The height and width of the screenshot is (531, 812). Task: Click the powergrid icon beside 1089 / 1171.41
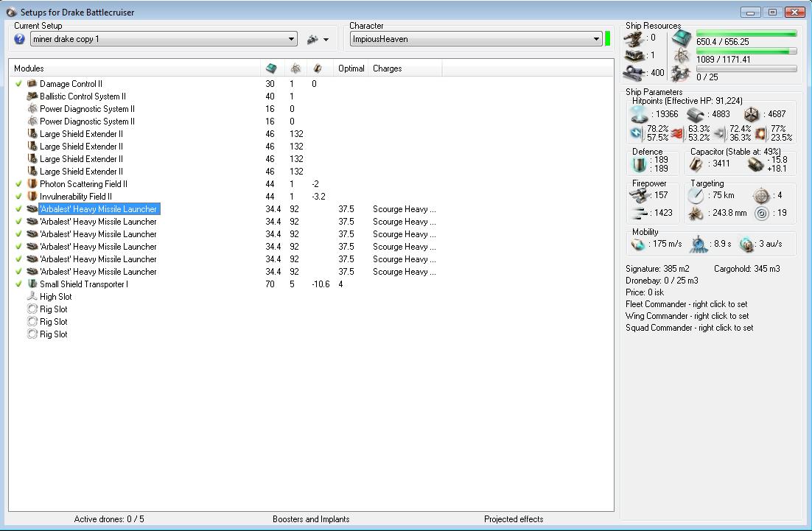pos(682,56)
